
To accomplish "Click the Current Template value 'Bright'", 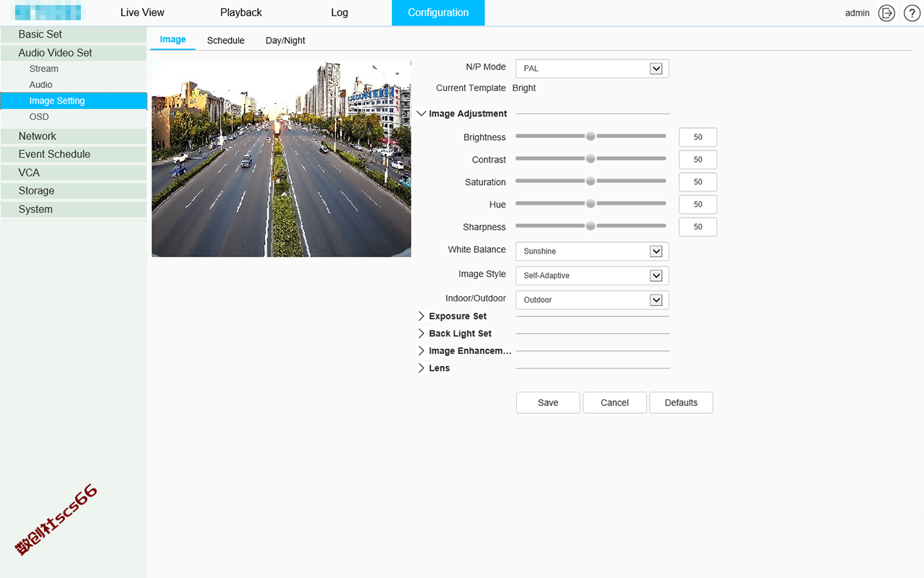I will (524, 88).
